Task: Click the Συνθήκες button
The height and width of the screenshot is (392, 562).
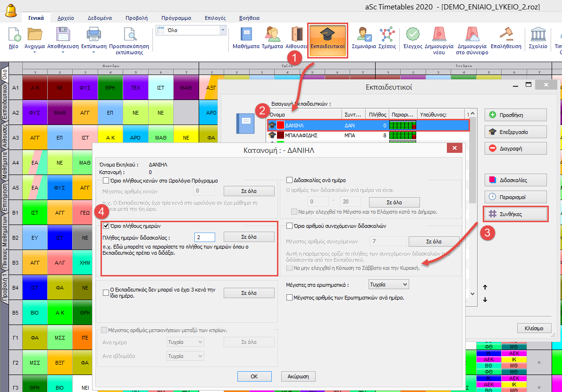Action: 516,214
